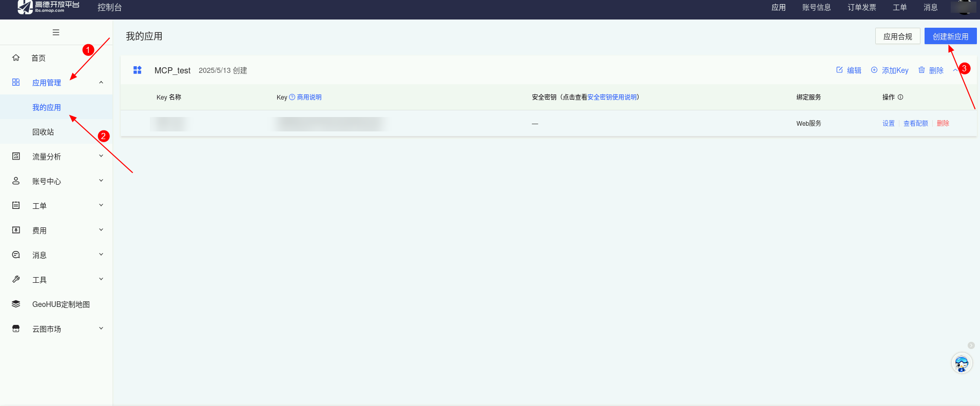Image resolution: width=980 pixels, height=406 pixels.
Task: Click the chat icon beside sidebar 消息
Action: pos(16,255)
